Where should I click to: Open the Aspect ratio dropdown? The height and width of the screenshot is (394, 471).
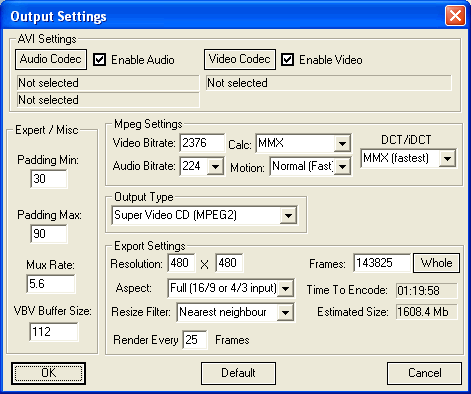[x=285, y=288]
